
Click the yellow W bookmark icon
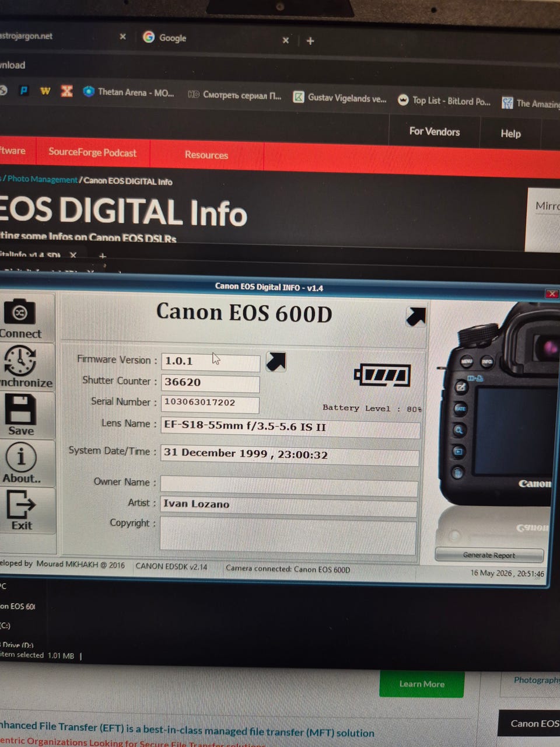tap(45, 91)
